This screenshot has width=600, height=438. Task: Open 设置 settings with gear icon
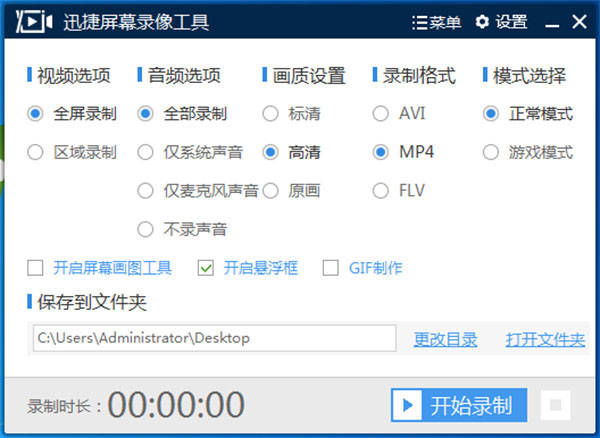pyautogui.click(x=501, y=22)
